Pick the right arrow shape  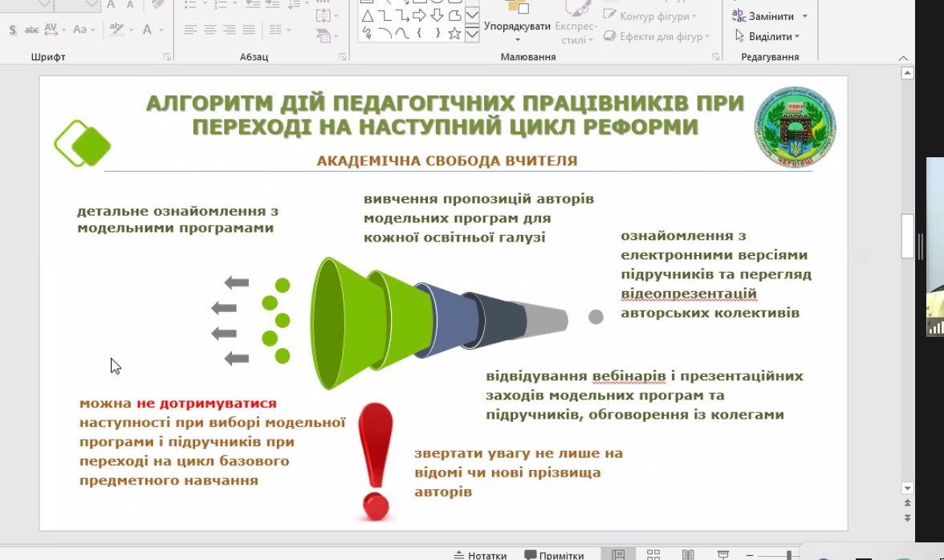tap(419, 15)
